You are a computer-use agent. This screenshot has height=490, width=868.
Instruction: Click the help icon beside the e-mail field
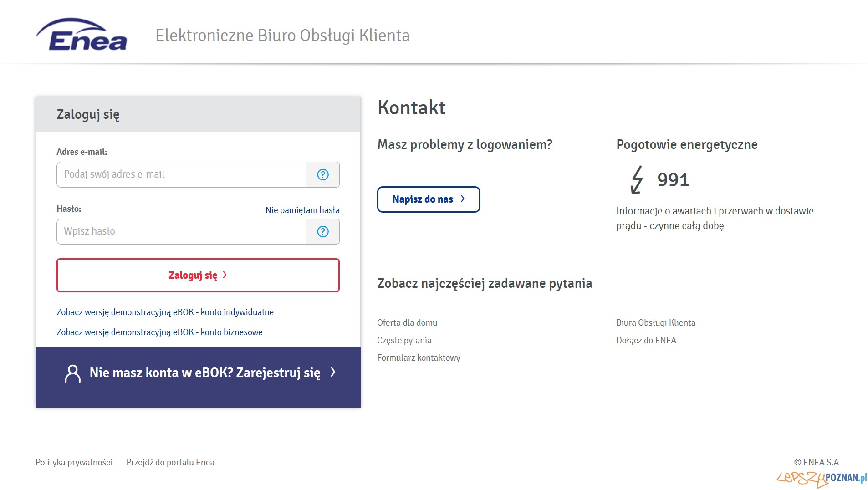click(323, 174)
